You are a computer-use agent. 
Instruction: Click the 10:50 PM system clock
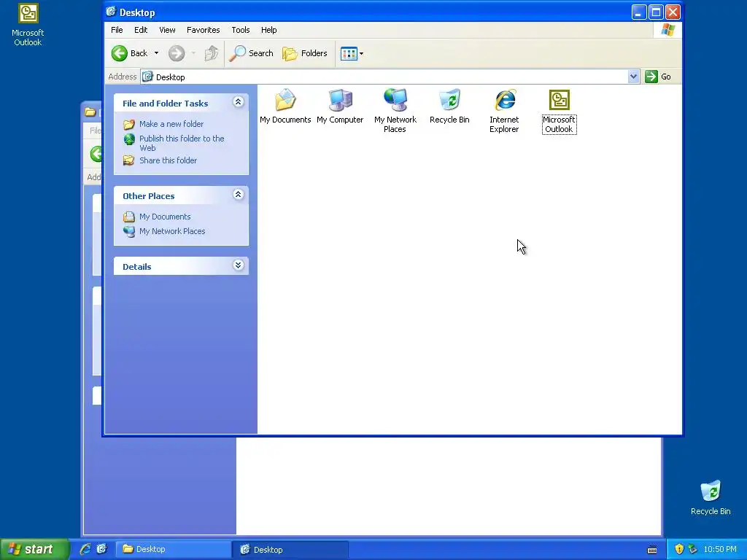[x=720, y=550]
